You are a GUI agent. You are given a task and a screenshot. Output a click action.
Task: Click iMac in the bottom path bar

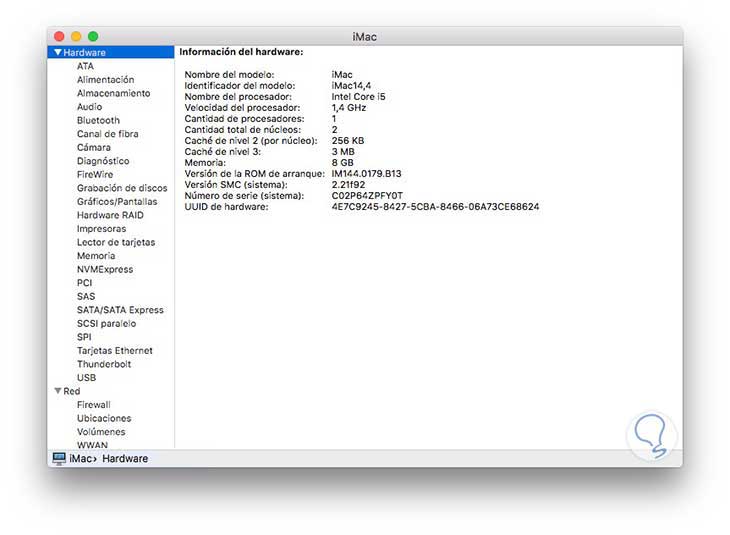[81, 458]
